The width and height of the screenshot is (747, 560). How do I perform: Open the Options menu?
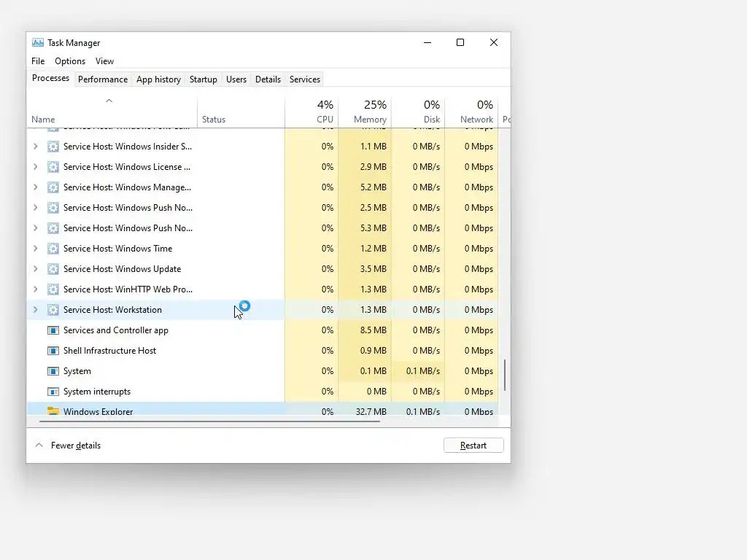[70, 61]
